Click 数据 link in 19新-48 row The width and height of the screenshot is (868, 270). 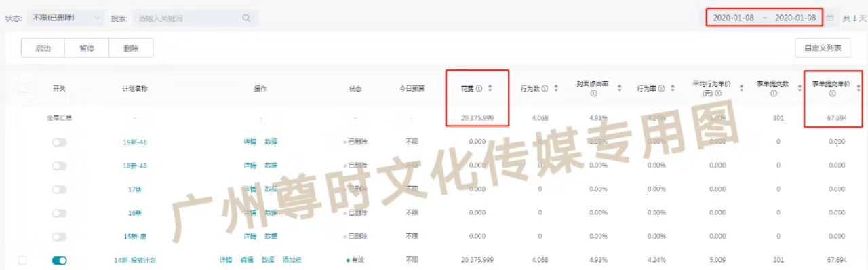[x=271, y=142]
